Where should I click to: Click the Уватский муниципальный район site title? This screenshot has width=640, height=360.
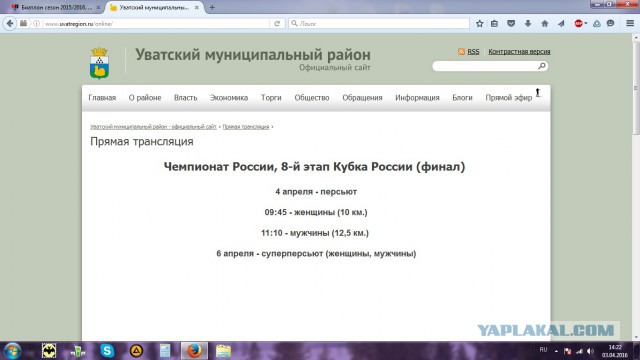[x=253, y=54]
